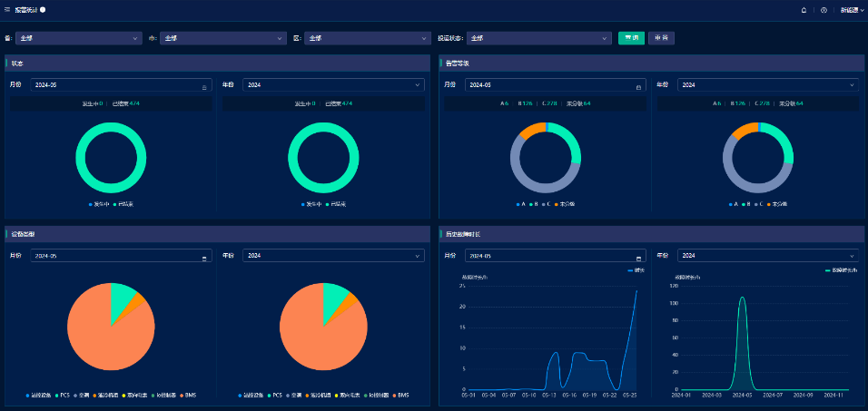
Task: Expand the 省 province dropdown
Action: pos(78,38)
